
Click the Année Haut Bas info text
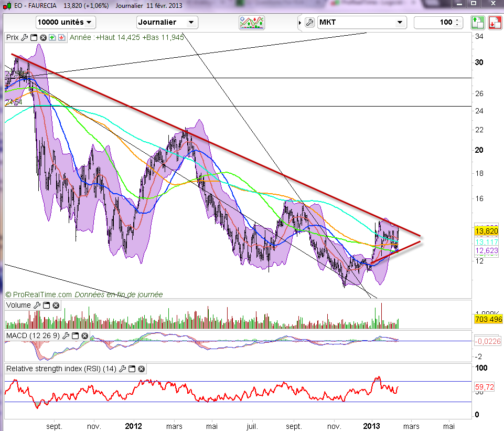[126, 37]
